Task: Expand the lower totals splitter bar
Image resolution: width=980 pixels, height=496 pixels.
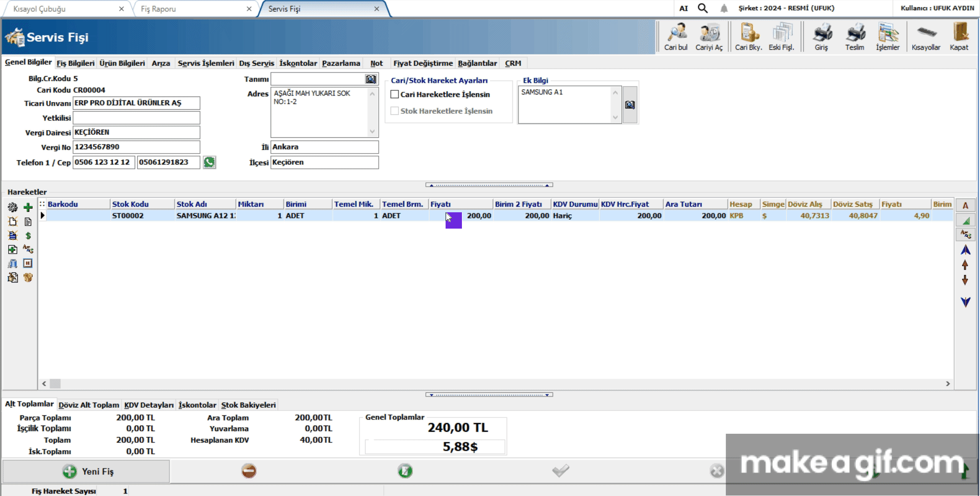Action: 489,394
